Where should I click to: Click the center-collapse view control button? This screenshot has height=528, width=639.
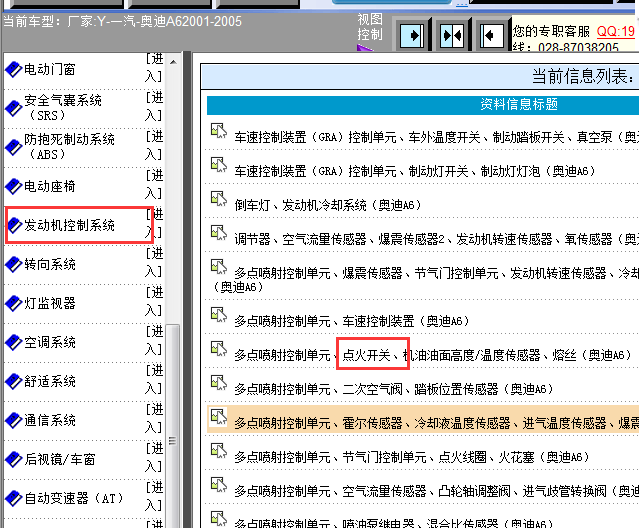(x=452, y=36)
